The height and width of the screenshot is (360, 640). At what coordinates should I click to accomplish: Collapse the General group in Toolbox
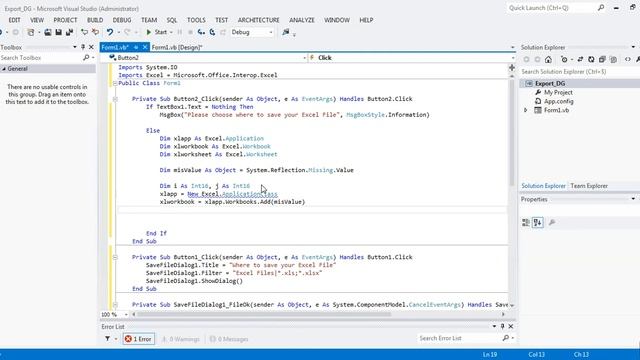click(x=4, y=69)
